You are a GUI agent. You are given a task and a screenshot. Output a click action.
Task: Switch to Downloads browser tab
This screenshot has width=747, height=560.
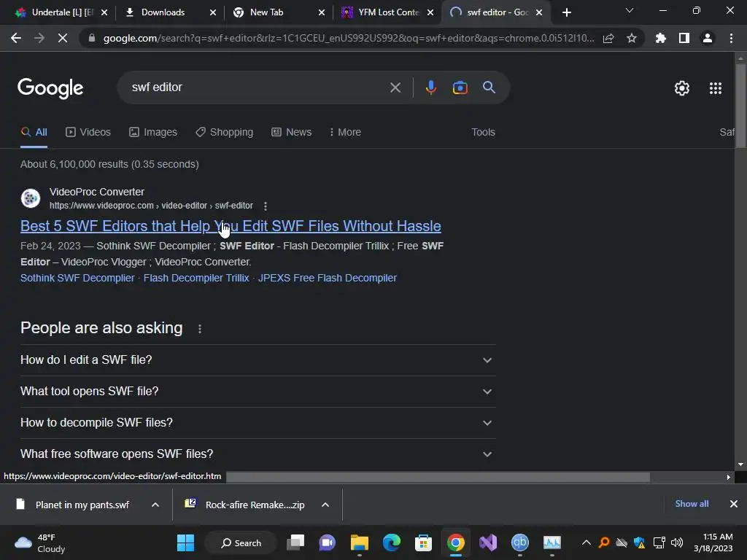tap(169, 12)
